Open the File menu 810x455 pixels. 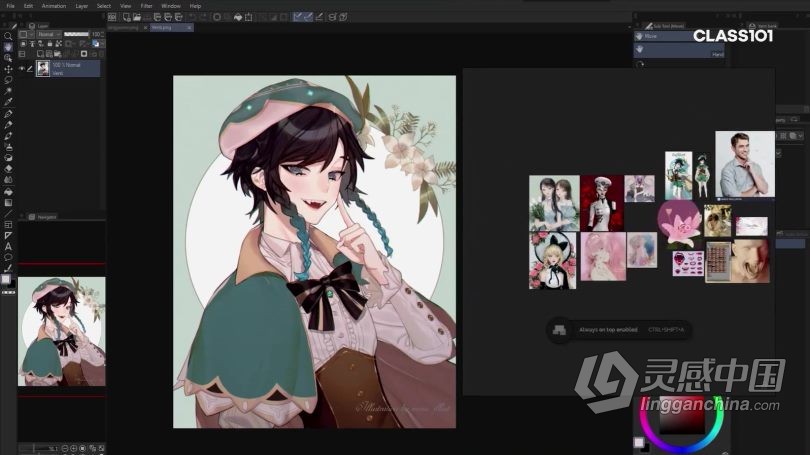(10, 6)
